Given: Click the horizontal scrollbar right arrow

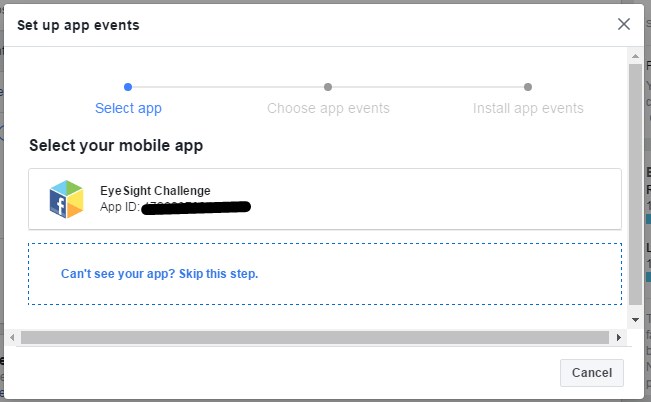Looking at the screenshot, I should point(619,337).
